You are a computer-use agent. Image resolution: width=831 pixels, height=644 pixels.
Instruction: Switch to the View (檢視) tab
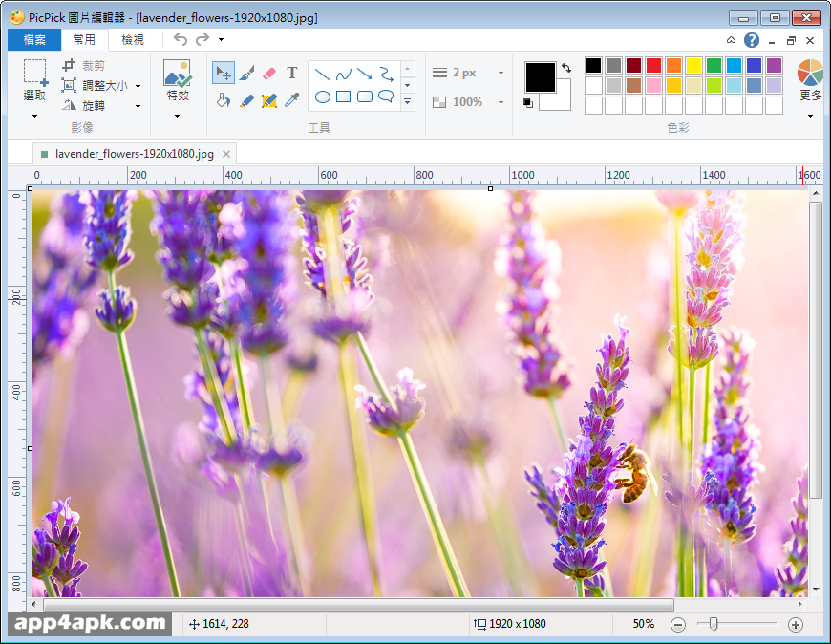(x=133, y=40)
